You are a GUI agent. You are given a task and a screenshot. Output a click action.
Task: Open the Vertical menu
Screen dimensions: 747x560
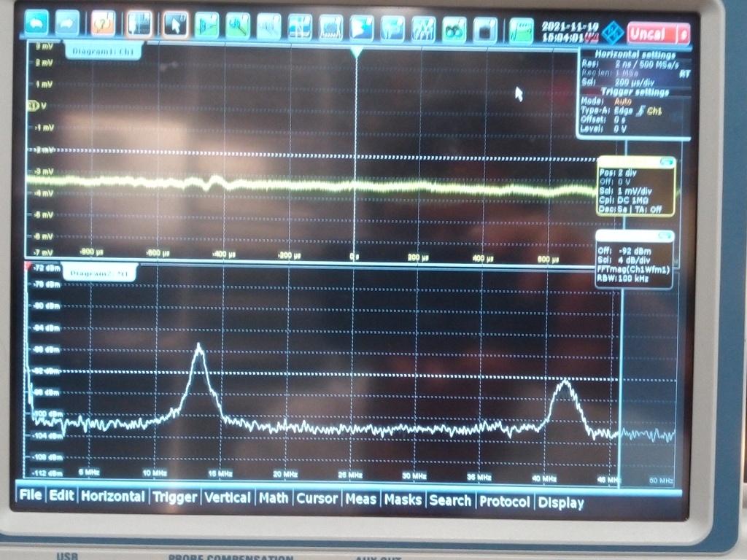pos(228,497)
